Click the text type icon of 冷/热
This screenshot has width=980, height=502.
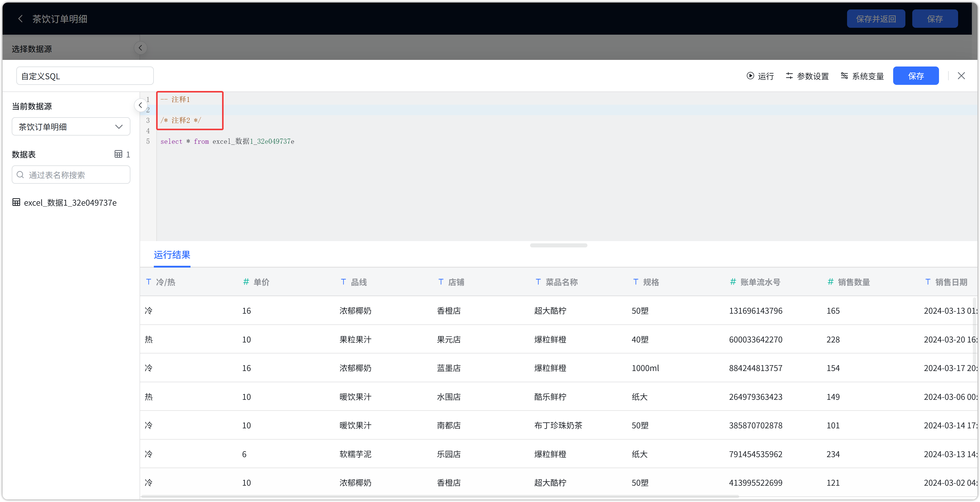click(149, 282)
